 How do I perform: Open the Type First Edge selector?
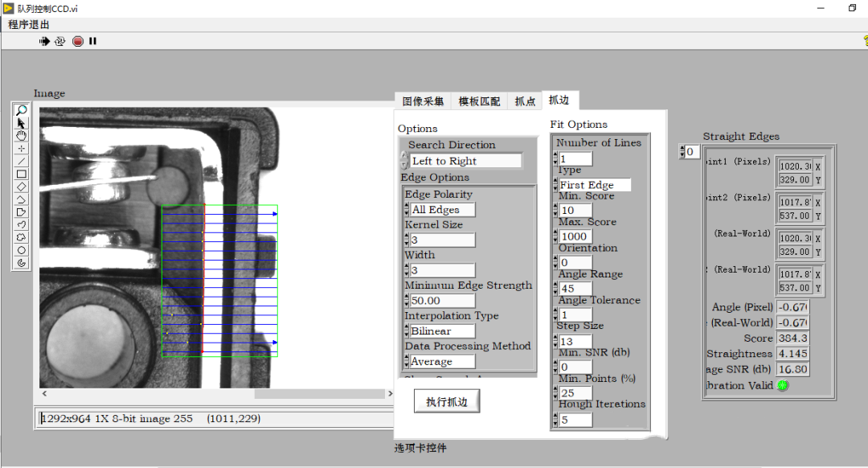click(x=595, y=184)
